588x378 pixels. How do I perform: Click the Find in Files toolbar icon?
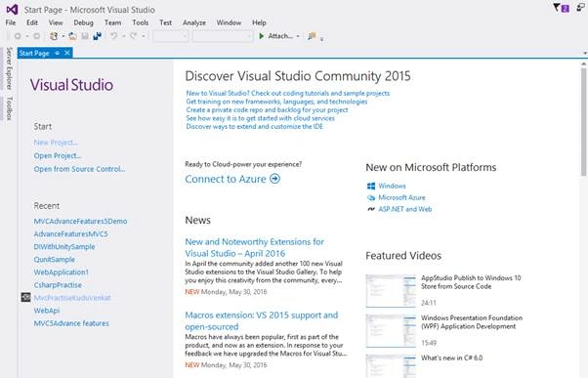pos(312,36)
